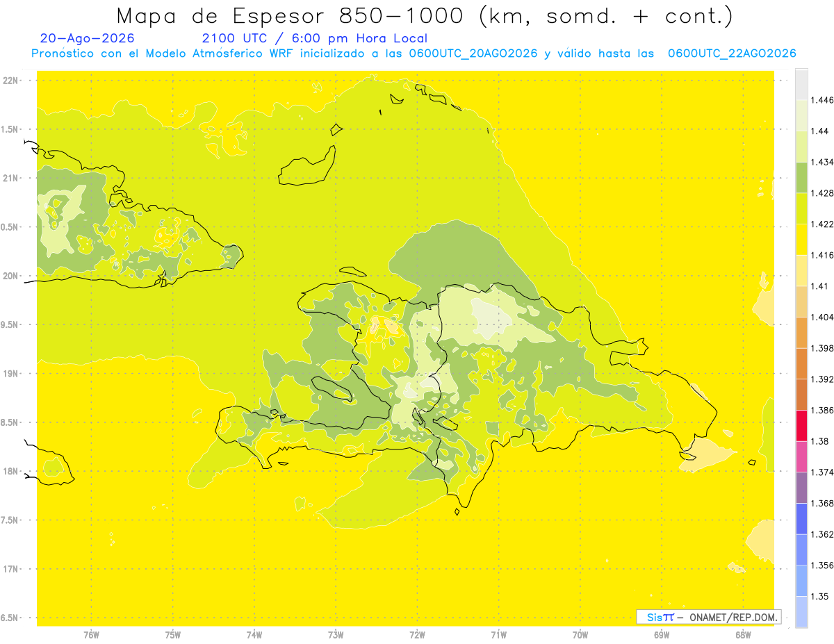Select the '18N' latitude axis label
This screenshot has height=644, width=834.
[x=11, y=472]
